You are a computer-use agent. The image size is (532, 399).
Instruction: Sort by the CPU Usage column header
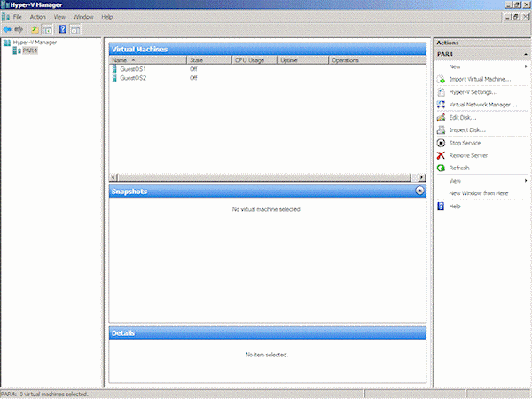(254, 60)
